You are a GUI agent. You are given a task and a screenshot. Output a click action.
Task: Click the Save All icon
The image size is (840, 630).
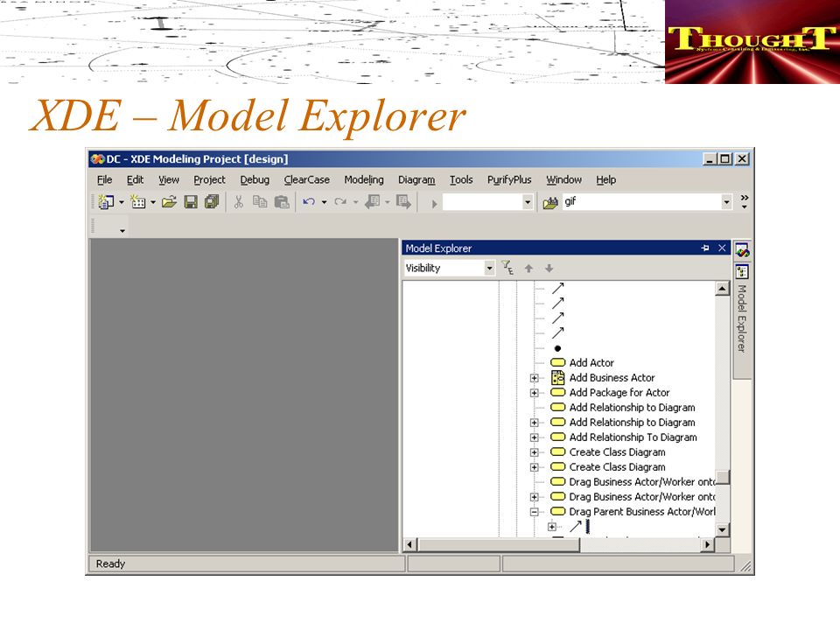[212, 202]
